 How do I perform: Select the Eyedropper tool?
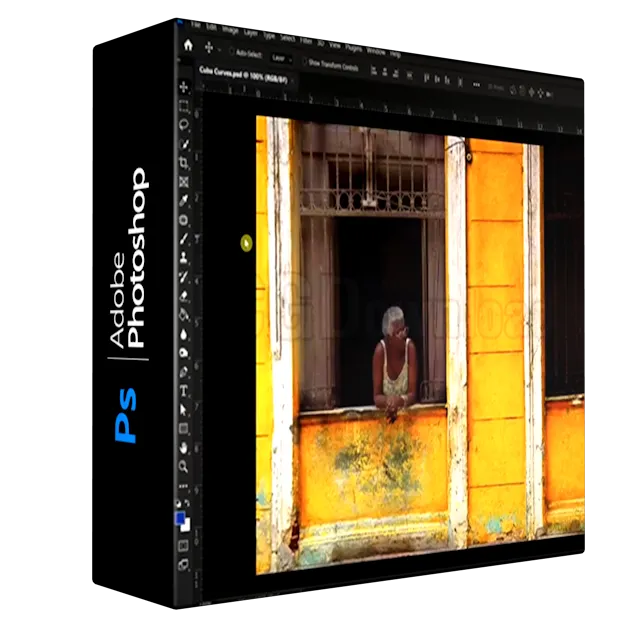pyautogui.click(x=184, y=201)
